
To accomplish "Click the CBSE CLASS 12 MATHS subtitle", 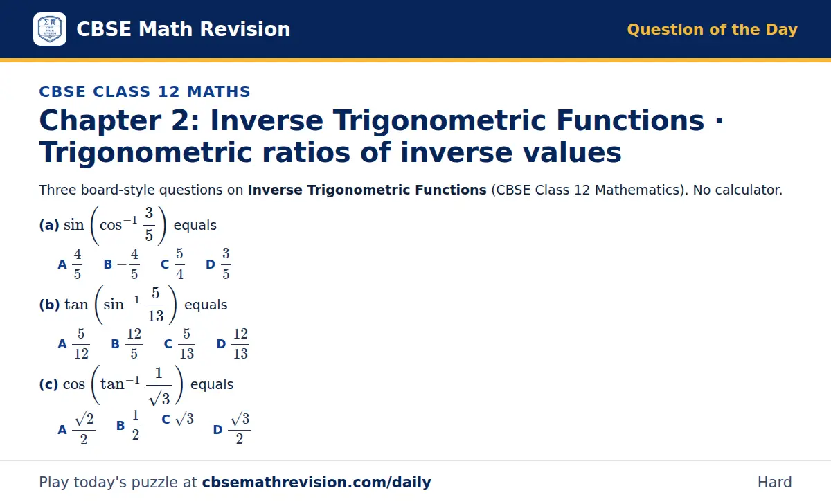I will (x=145, y=91).
